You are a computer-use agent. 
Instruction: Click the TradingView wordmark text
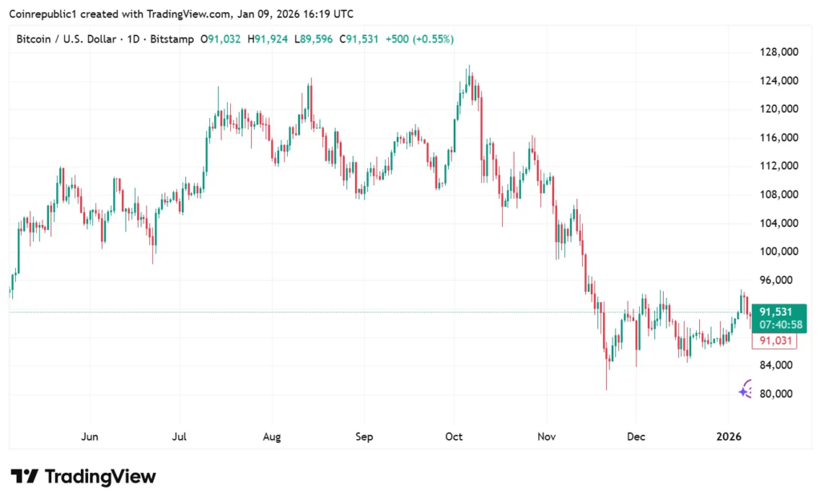[100, 477]
